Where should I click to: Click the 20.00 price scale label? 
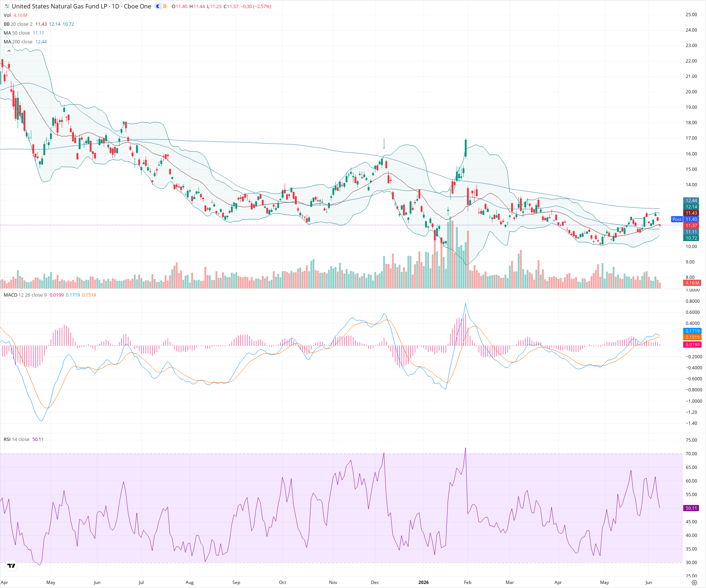[691, 92]
